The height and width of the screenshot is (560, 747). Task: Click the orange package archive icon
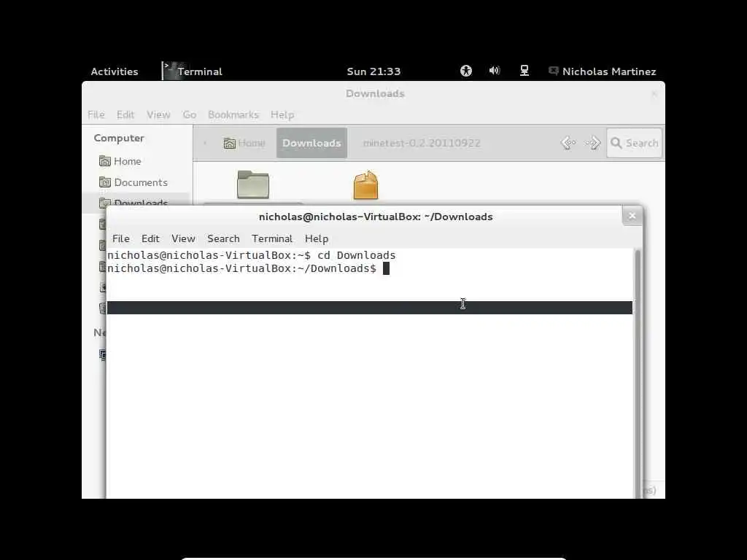[366, 184]
